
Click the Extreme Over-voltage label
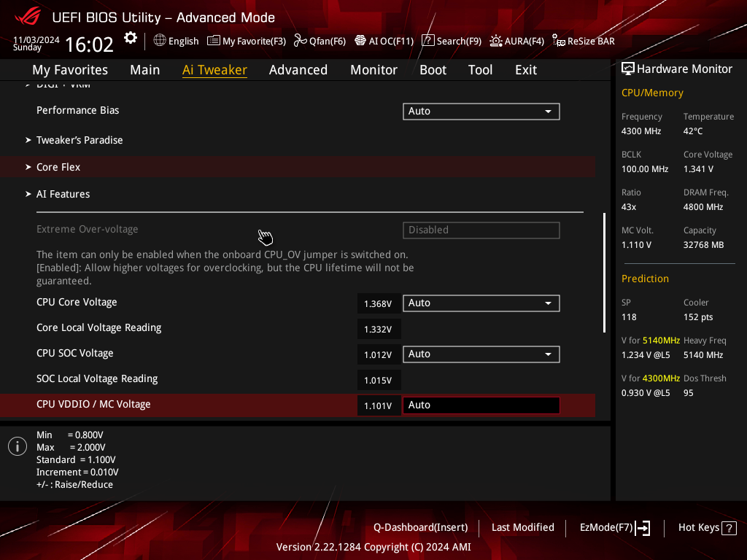(x=88, y=230)
